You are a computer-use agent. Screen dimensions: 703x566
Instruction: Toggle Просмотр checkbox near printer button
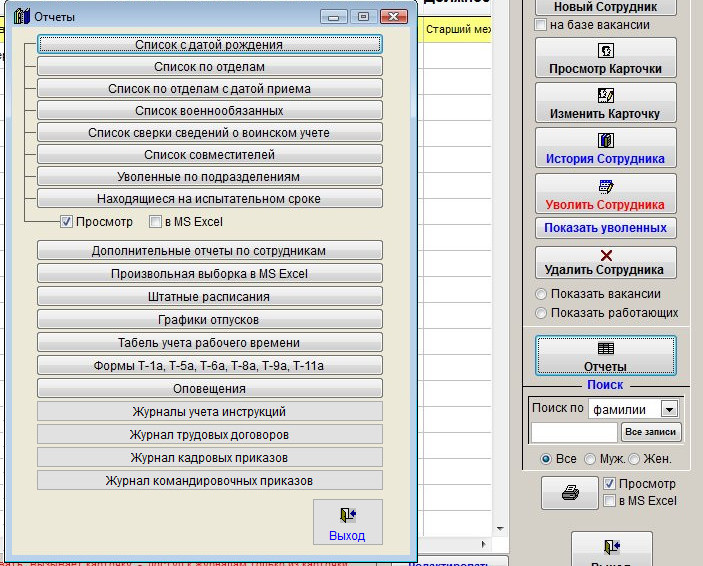point(609,483)
